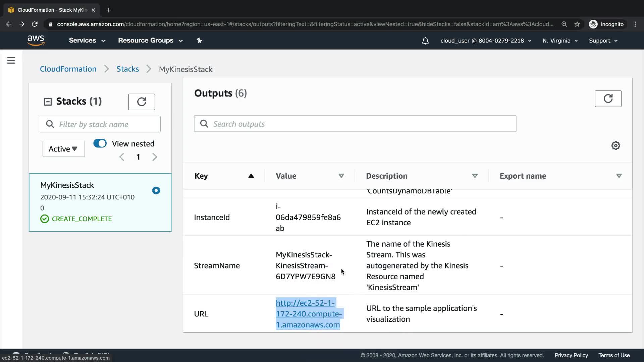Screen dimensions: 644x362
Task: Refresh the Outputs table
Action: (608, 99)
